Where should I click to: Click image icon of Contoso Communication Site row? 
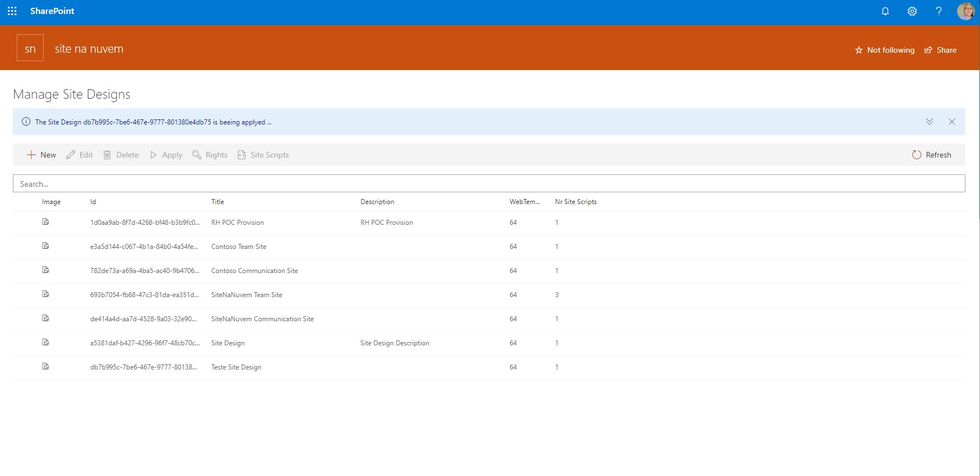[x=45, y=270]
